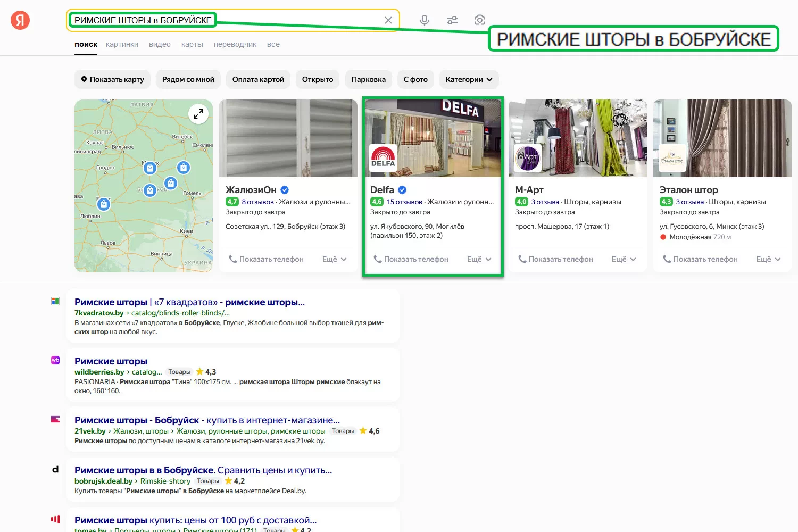Click the bobrujsk.deal.by domain link
Viewport: 798px width, 532px height.
coord(103,481)
